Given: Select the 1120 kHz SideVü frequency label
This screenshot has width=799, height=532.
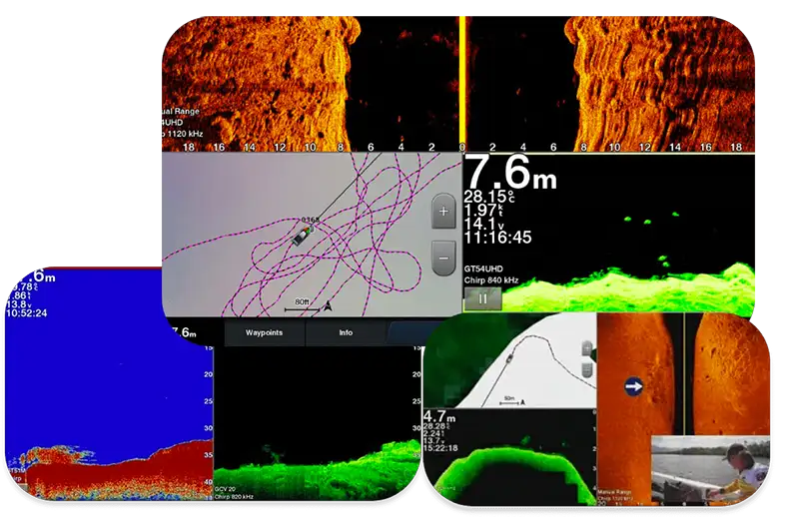Looking at the screenshot, I should 183,134.
